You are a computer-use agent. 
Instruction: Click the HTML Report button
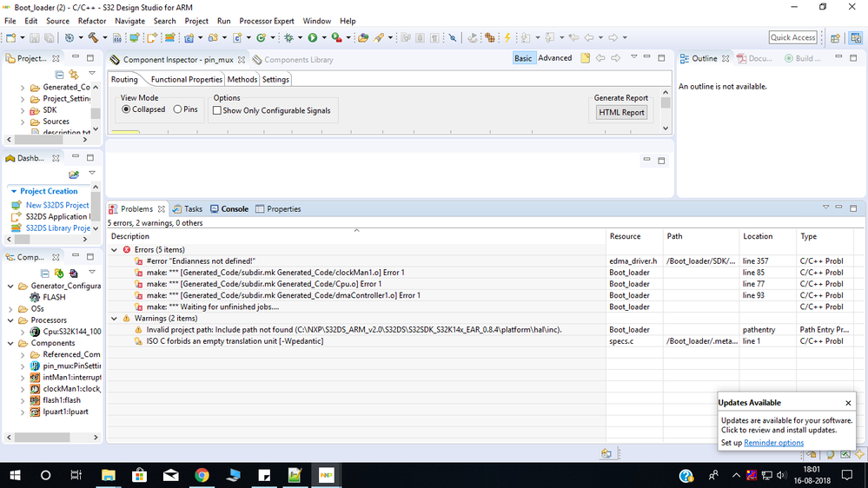[621, 112]
